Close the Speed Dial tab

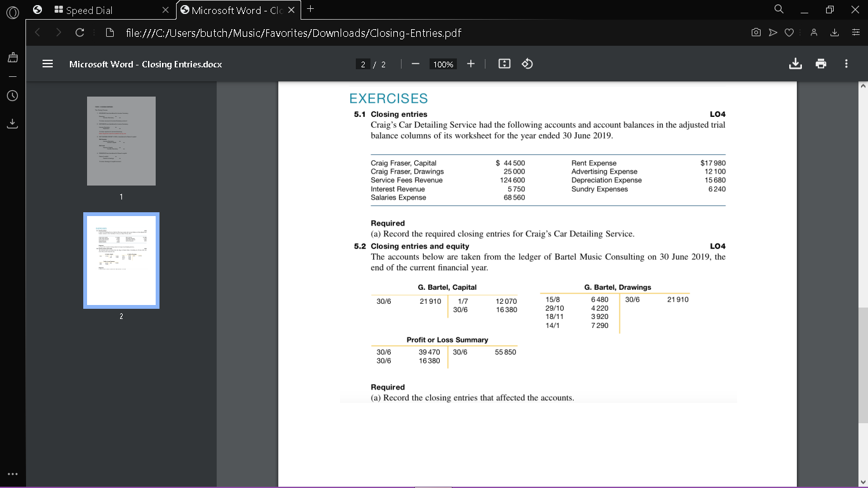coord(165,10)
